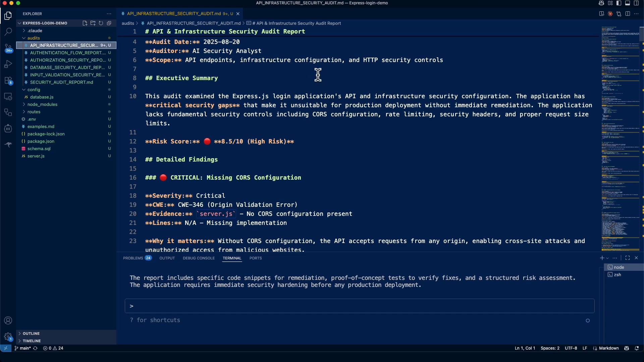Open the Remote Explorer view icon

point(8,96)
